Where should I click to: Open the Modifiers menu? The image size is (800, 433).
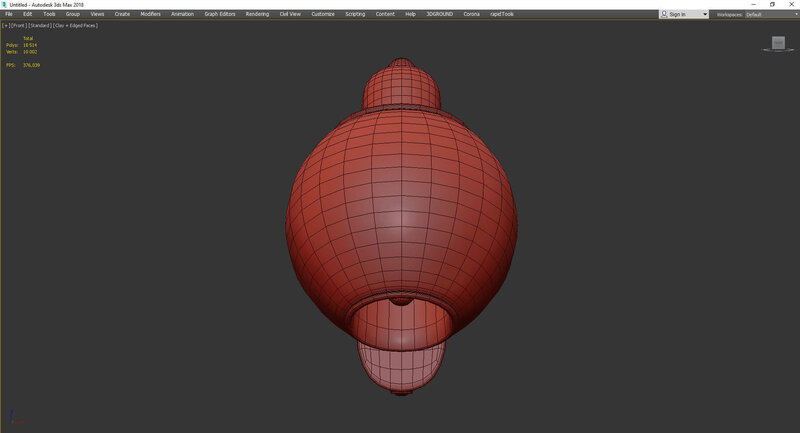pyautogui.click(x=150, y=14)
